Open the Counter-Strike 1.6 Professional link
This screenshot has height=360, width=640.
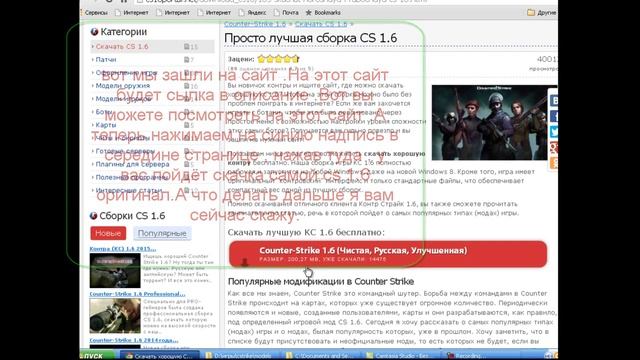click(137, 294)
